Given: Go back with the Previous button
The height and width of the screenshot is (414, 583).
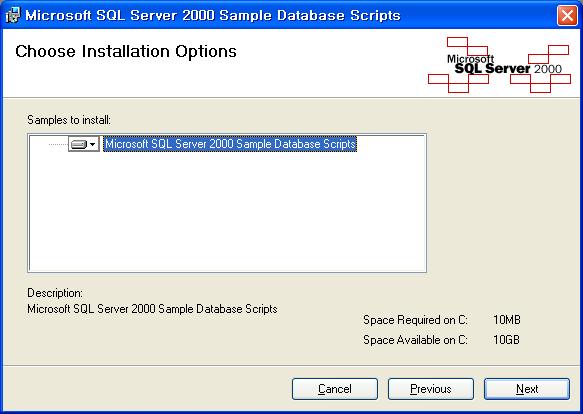Looking at the screenshot, I should (x=431, y=389).
